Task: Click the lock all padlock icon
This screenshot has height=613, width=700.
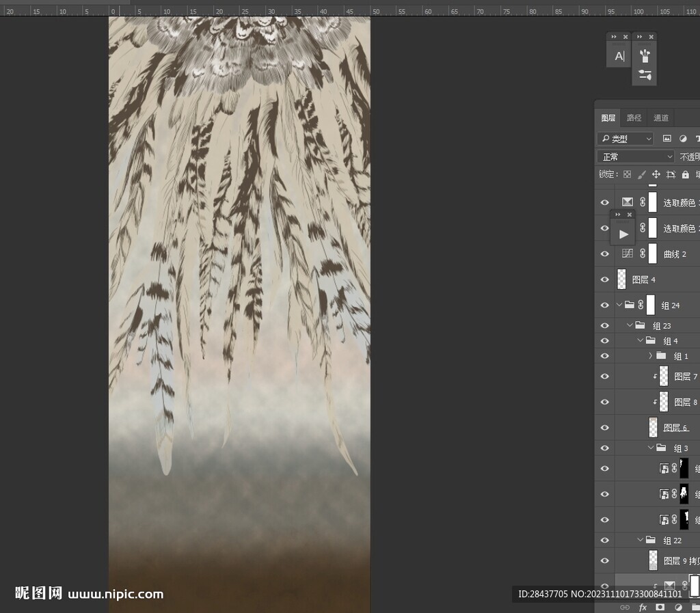Action: point(686,175)
